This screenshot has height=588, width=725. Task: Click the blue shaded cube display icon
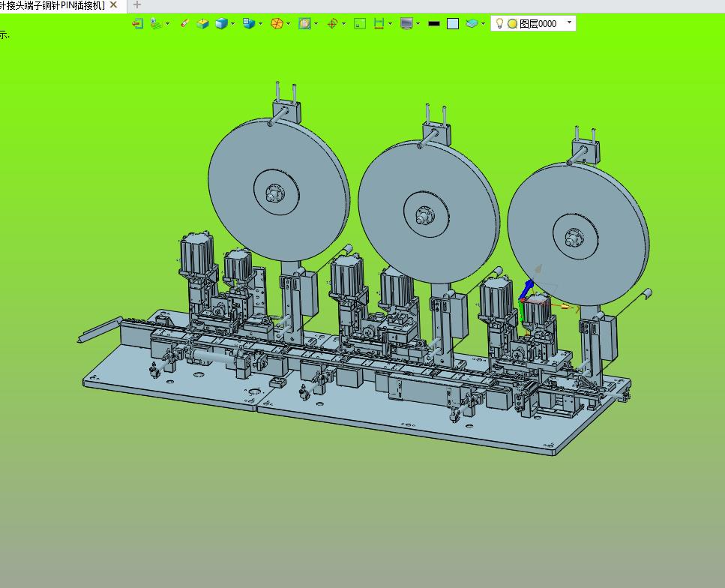pyautogui.click(x=221, y=24)
